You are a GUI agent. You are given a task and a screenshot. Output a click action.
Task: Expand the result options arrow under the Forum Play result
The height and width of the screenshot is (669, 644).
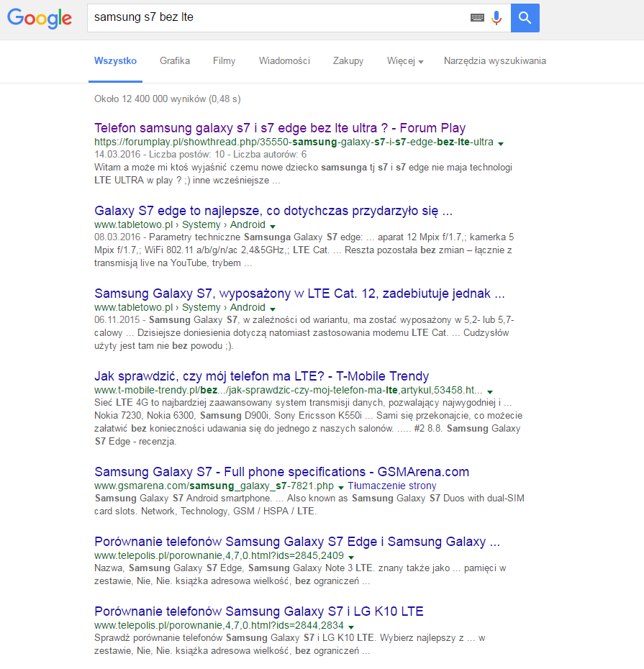pyautogui.click(x=501, y=143)
